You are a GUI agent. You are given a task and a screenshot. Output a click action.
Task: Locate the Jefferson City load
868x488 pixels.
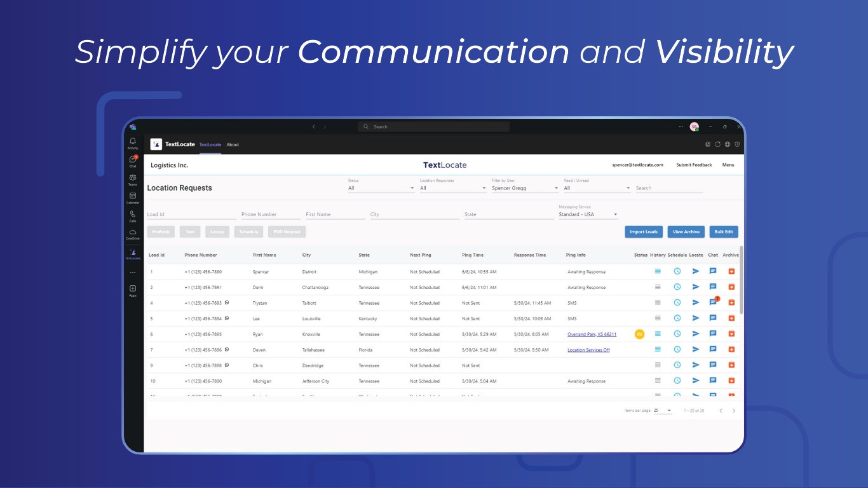point(696,381)
